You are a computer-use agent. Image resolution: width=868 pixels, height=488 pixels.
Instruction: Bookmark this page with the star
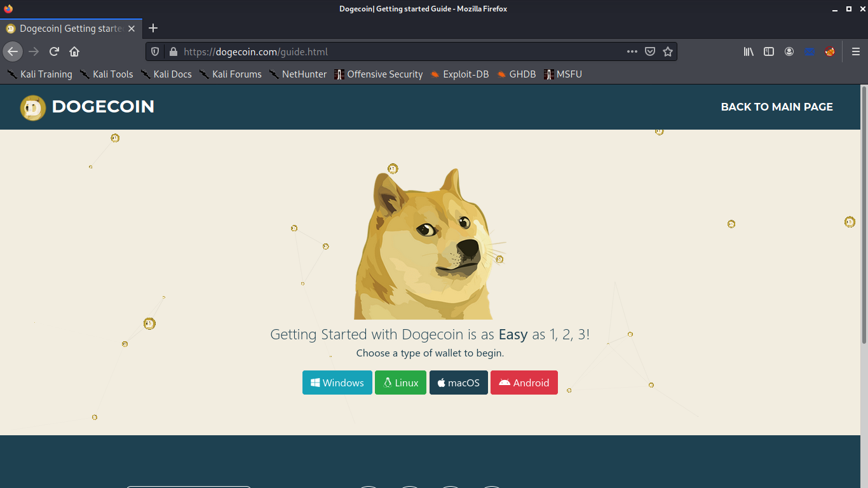point(668,51)
